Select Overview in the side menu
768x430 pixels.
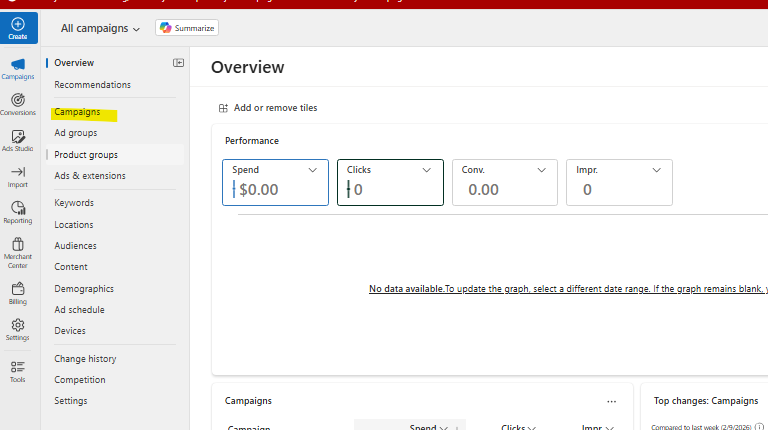click(x=74, y=63)
